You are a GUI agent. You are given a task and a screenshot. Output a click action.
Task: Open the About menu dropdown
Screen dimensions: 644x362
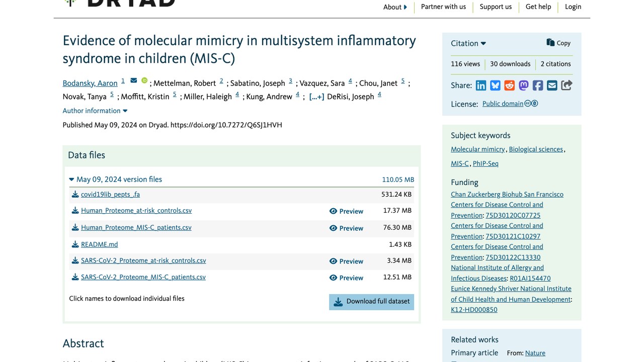(395, 7)
